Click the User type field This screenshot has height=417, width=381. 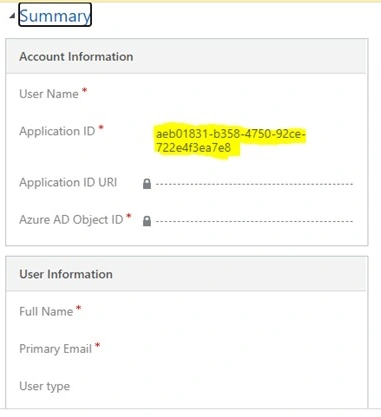click(x=254, y=386)
